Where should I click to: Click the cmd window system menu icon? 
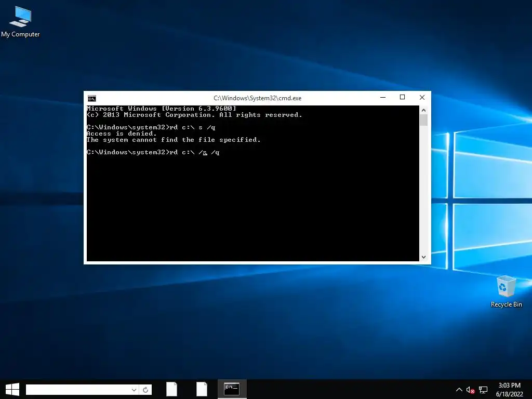[x=92, y=98]
